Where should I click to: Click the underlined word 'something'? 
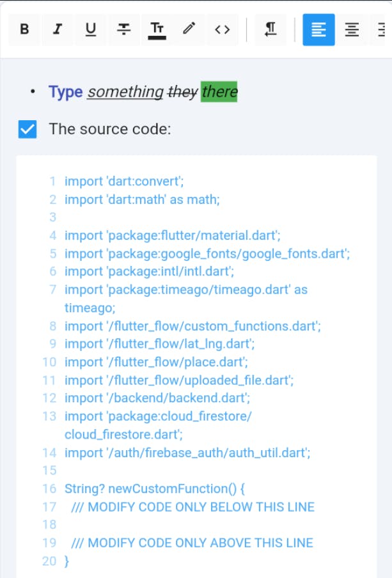pos(125,92)
